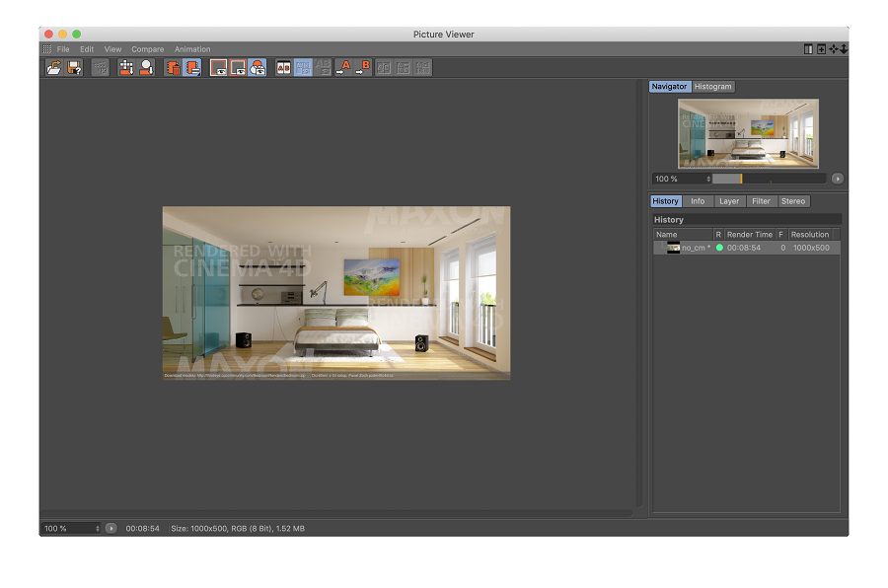Screen dimensions: 888x588
Task: Click the two-column layout icon top right
Action: pos(808,49)
